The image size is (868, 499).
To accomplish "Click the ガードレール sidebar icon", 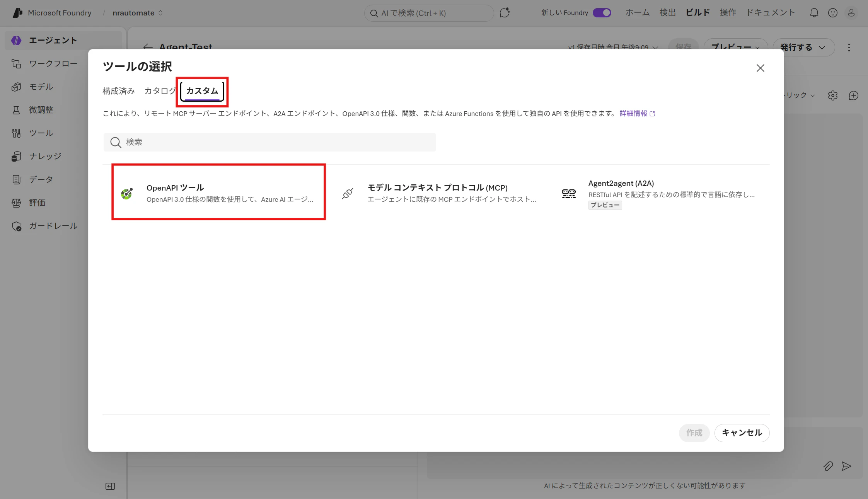I will (x=16, y=226).
